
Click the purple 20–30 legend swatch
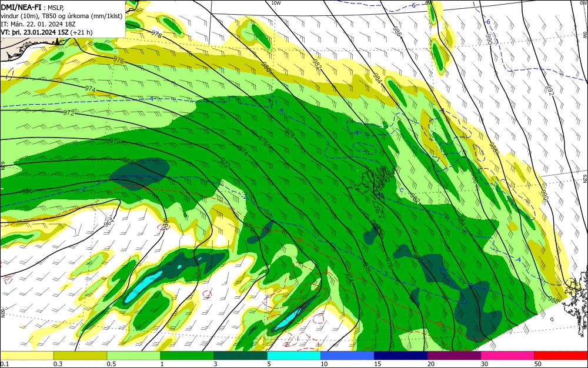coord(454,356)
